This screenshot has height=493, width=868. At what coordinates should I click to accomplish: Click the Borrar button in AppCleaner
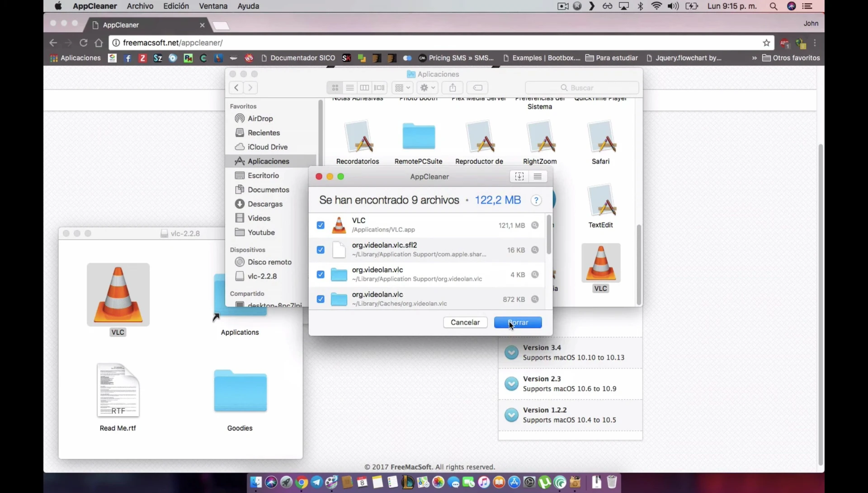coord(518,322)
